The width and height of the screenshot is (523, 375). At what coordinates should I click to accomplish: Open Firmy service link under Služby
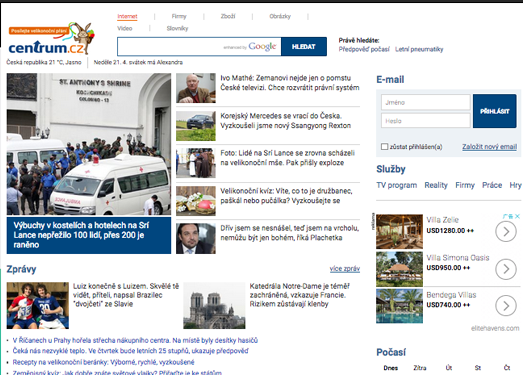[x=465, y=185]
